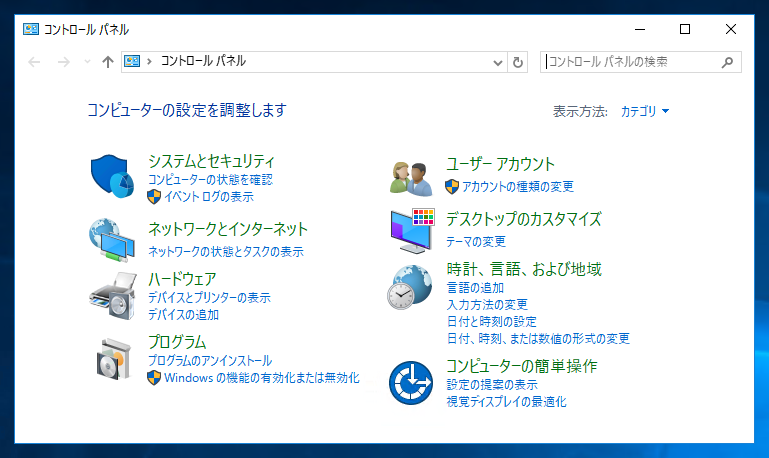Image resolution: width=769 pixels, height=458 pixels.
Task: Open コンピューターの簡単操作 category link
Action: pos(522,366)
